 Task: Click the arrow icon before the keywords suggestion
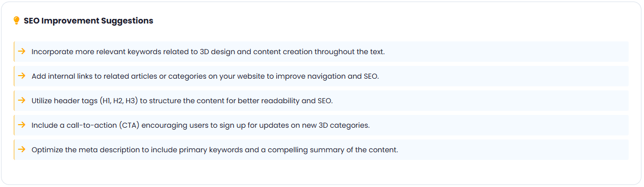coord(21,51)
